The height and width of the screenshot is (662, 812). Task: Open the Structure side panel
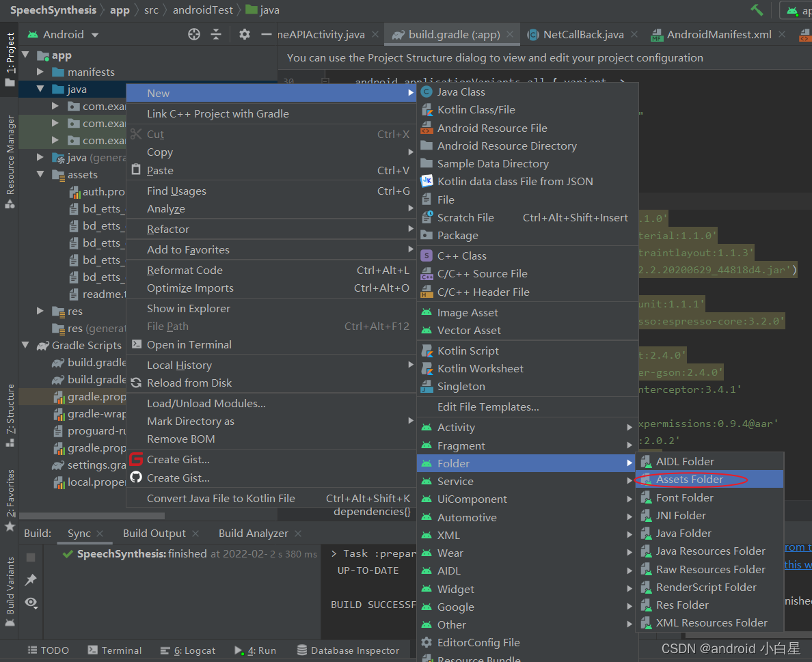10,415
